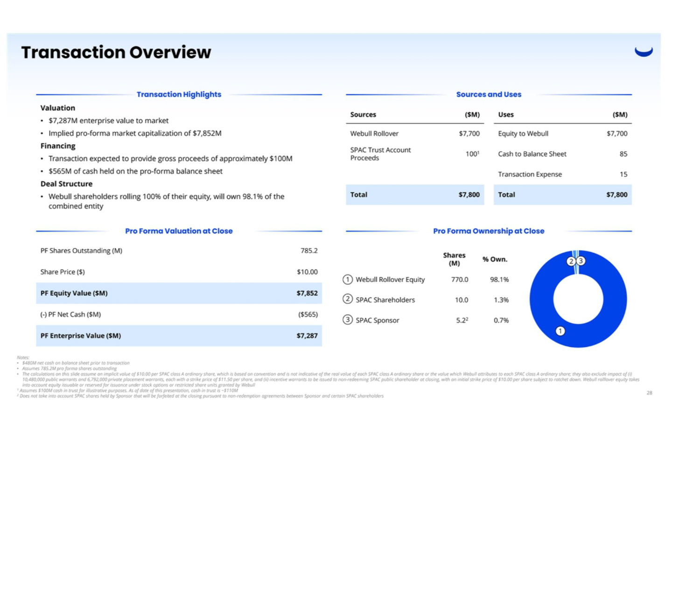Click circled 2 beside SPAC Shareholders

pyautogui.click(x=348, y=299)
